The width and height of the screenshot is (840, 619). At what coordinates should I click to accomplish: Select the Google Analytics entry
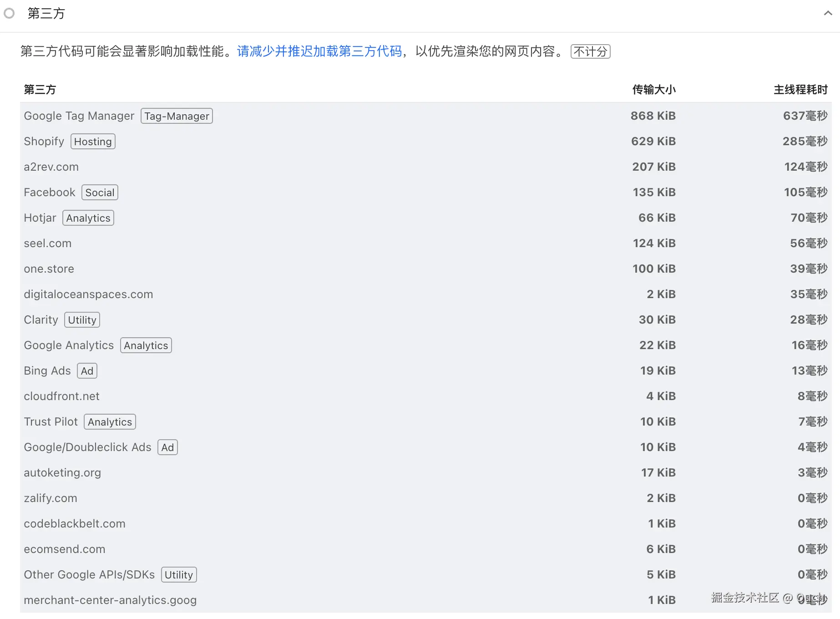(x=69, y=345)
